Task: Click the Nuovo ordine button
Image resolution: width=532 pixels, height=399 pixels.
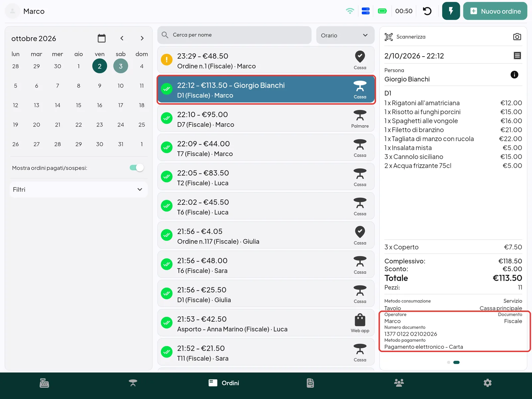Action: (x=495, y=11)
